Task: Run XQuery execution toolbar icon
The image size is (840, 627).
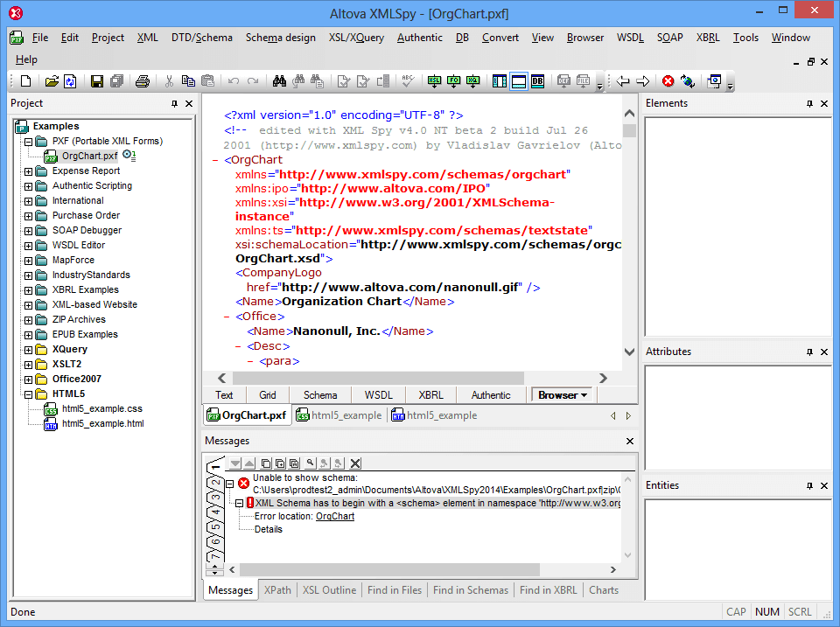Action: pyautogui.click(x=473, y=81)
